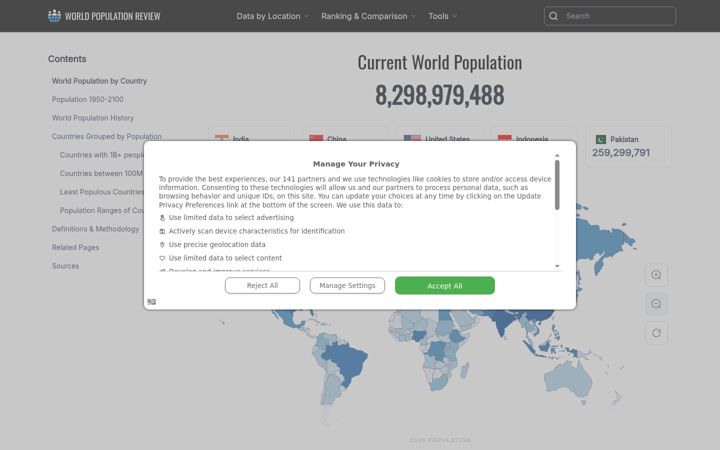Open Population Ranges subsection
The height and width of the screenshot is (450, 720).
[102, 210]
